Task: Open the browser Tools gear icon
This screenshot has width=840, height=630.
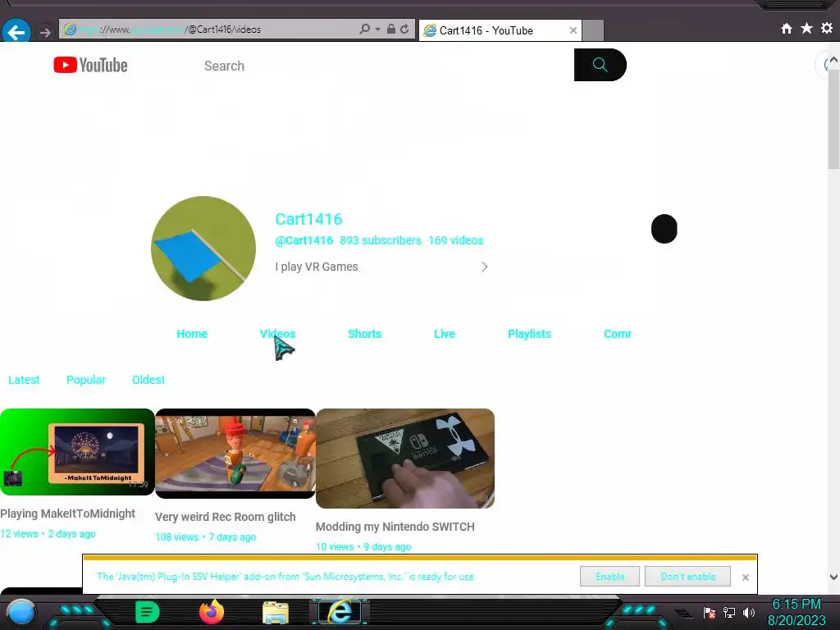Action: (x=827, y=28)
